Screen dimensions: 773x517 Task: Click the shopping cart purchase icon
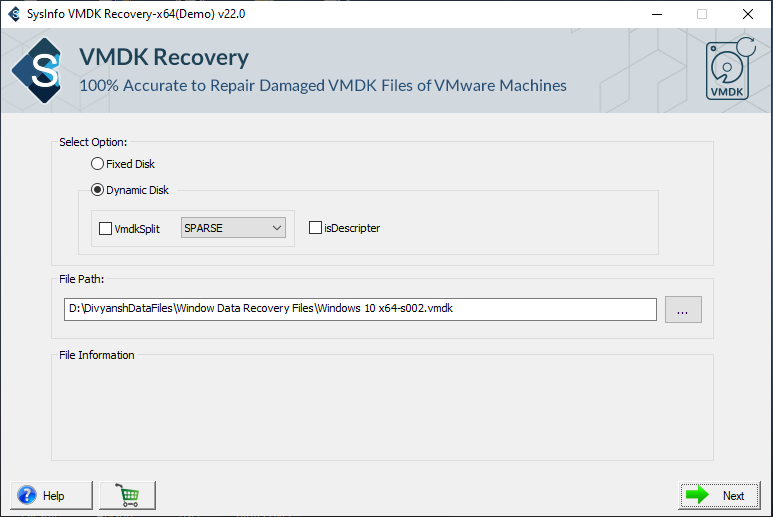[x=128, y=495]
